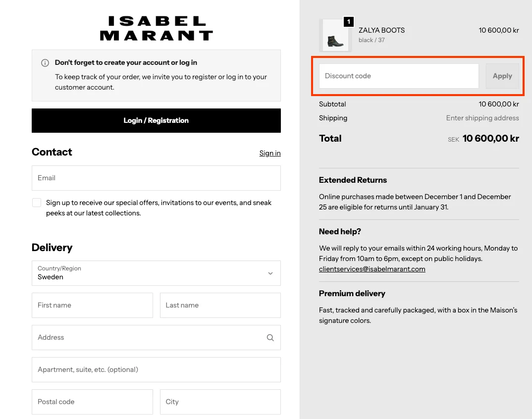The height and width of the screenshot is (419, 532).
Task: Tick the special offers signup checkbox
Action: 37,203
